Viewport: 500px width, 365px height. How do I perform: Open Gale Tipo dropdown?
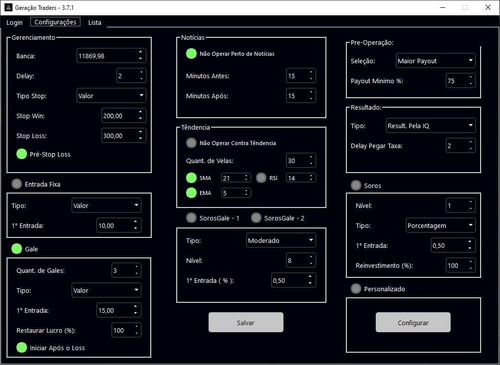(x=106, y=290)
